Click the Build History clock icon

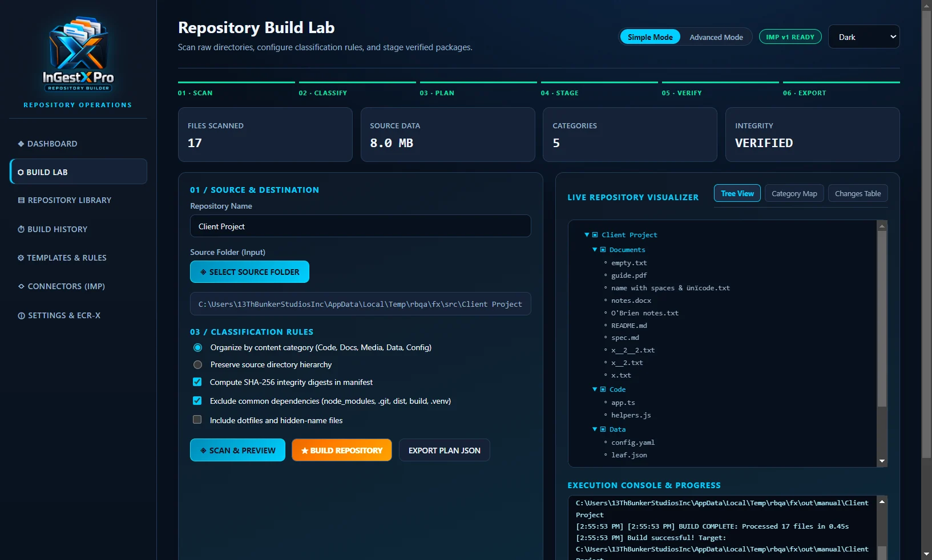[21, 229]
